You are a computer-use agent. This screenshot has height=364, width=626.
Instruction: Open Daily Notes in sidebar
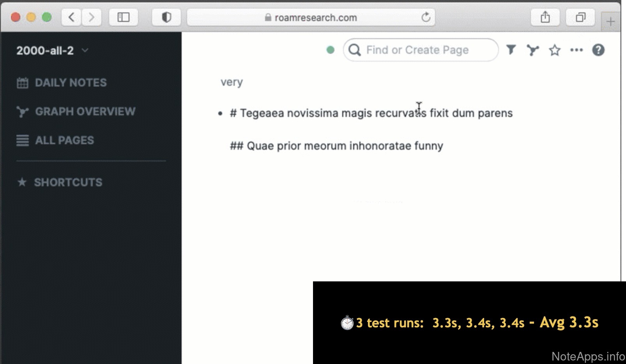(71, 83)
